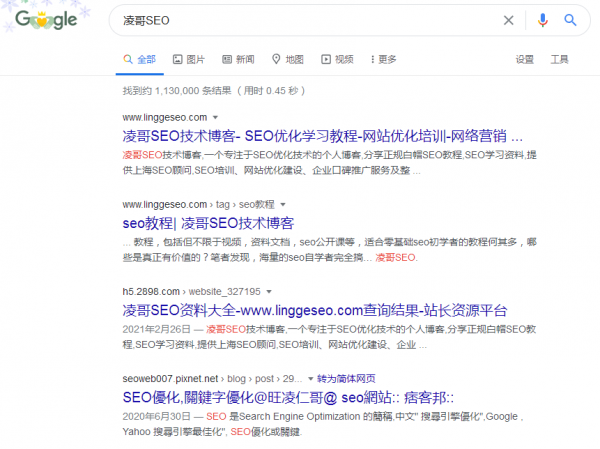Expand arrow next to www.linggeseo.com URL
The width and height of the screenshot is (600, 449).
pos(215,118)
